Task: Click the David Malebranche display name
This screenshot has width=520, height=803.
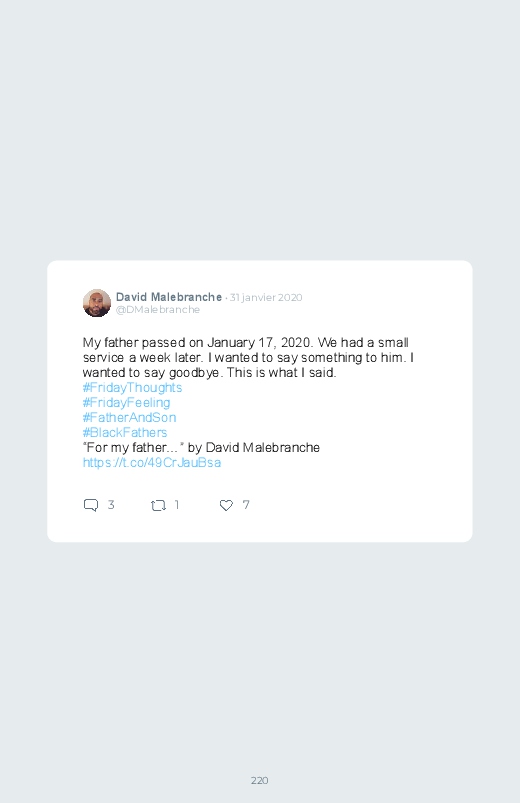Action: [169, 297]
